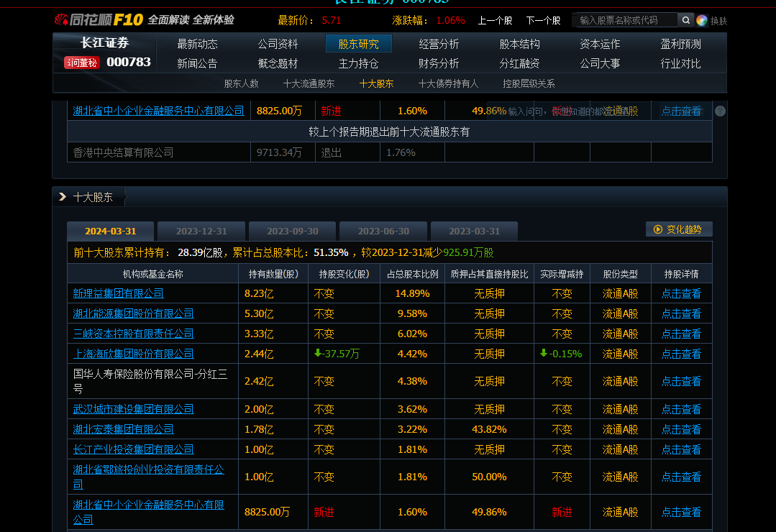Open 主力持仓 menu item
Viewport: 776px width, 532px height.
coord(358,63)
